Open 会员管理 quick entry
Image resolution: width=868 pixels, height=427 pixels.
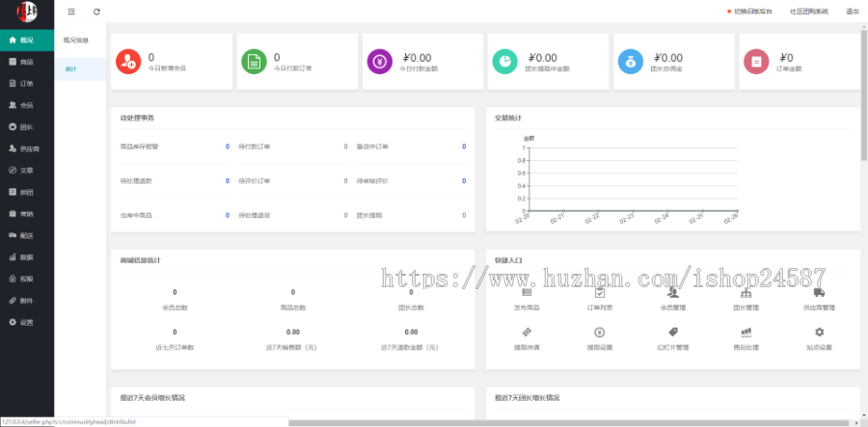(672, 299)
